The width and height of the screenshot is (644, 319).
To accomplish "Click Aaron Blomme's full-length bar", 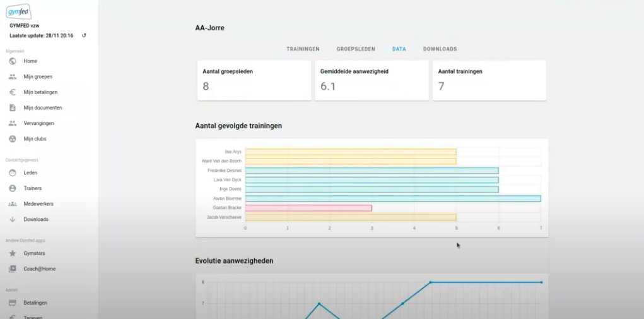I will click(x=393, y=198).
